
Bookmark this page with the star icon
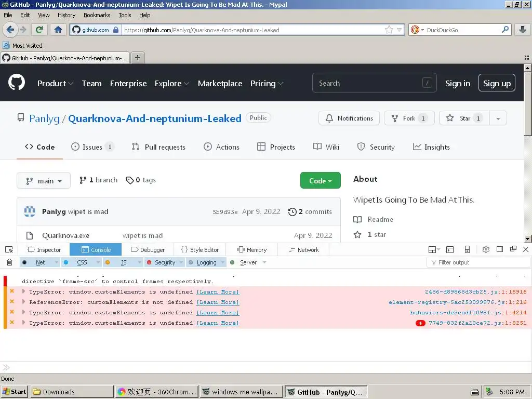click(389, 30)
